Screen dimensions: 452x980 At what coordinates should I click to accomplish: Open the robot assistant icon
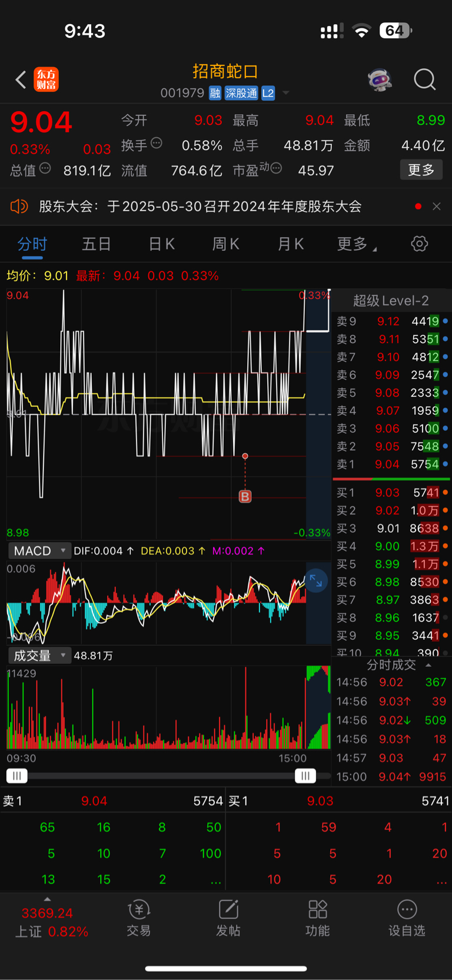point(380,79)
